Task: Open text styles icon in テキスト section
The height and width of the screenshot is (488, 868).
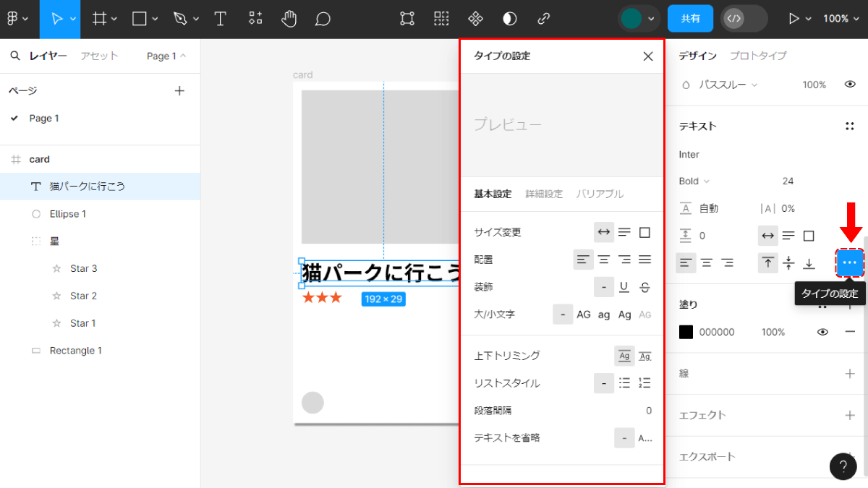Action: point(850,126)
